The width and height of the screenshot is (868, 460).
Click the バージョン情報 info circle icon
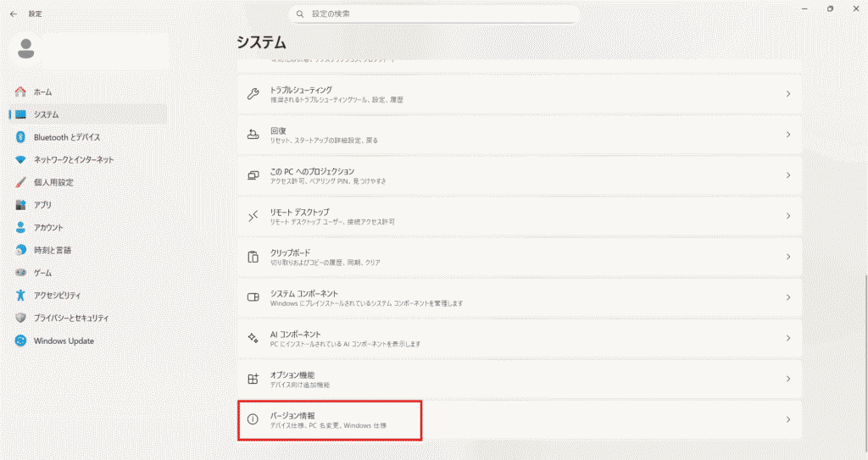click(253, 419)
